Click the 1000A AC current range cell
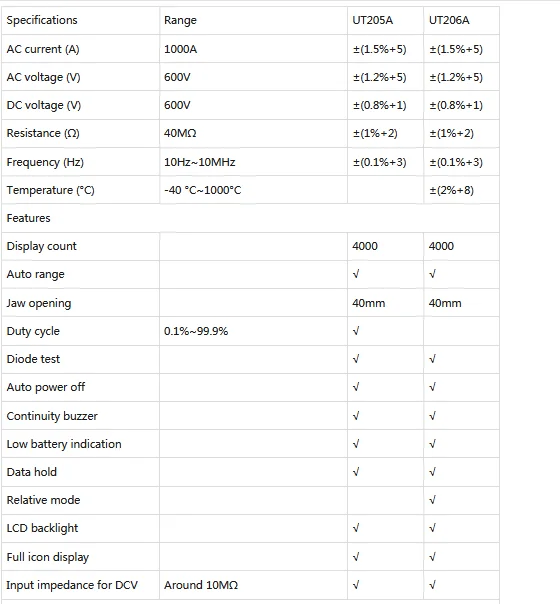Screen dimensions: 560x604 coord(180,49)
